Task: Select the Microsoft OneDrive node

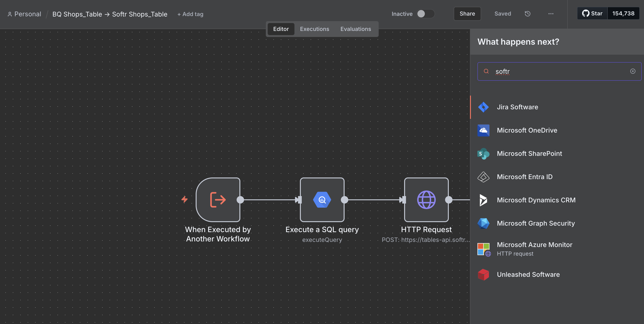Action: click(x=527, y=130)
